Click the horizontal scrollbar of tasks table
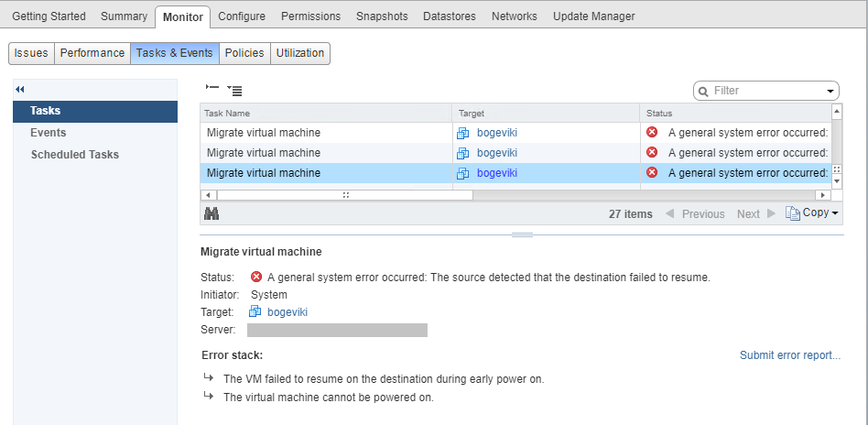This screenshot has width=868, height=425. tap(345, 195)
